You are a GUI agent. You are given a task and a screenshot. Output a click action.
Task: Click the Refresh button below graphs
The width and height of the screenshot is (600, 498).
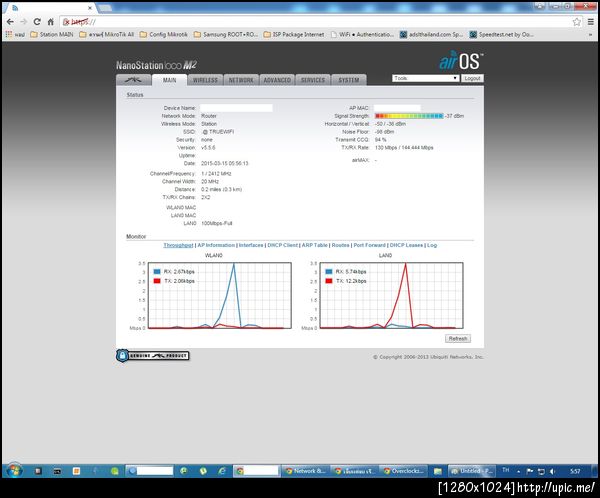[x=458, y=338]
